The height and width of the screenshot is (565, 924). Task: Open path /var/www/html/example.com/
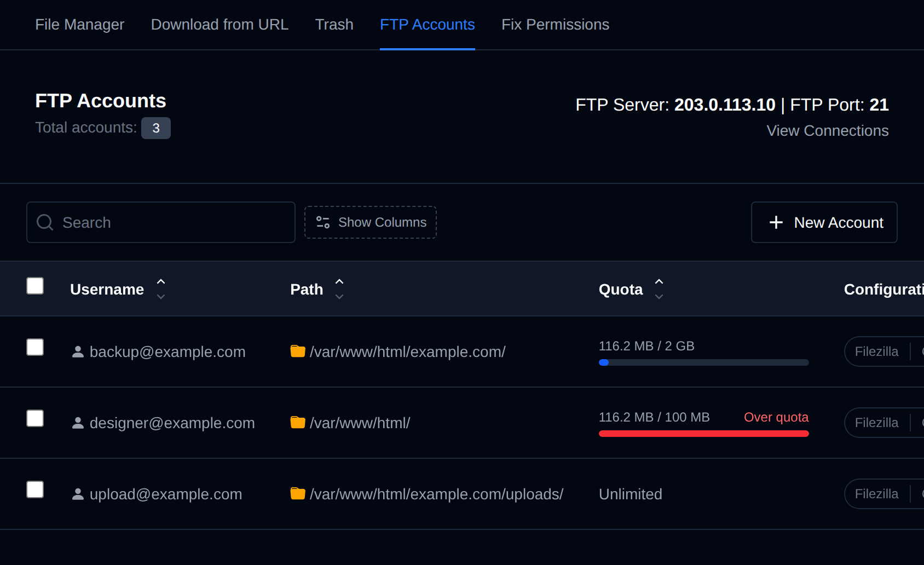click(x=408, y=351)
